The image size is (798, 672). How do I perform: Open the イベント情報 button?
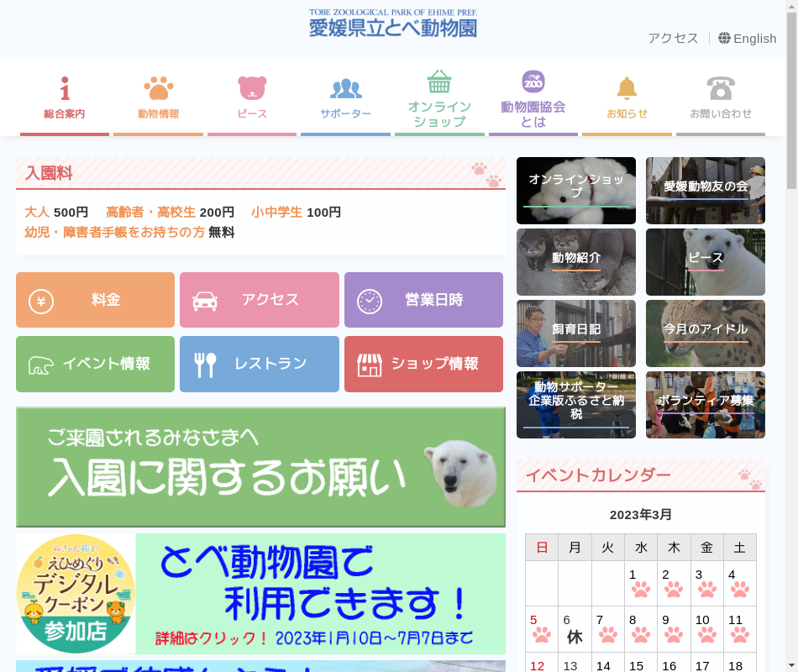(x=95, y=364)
